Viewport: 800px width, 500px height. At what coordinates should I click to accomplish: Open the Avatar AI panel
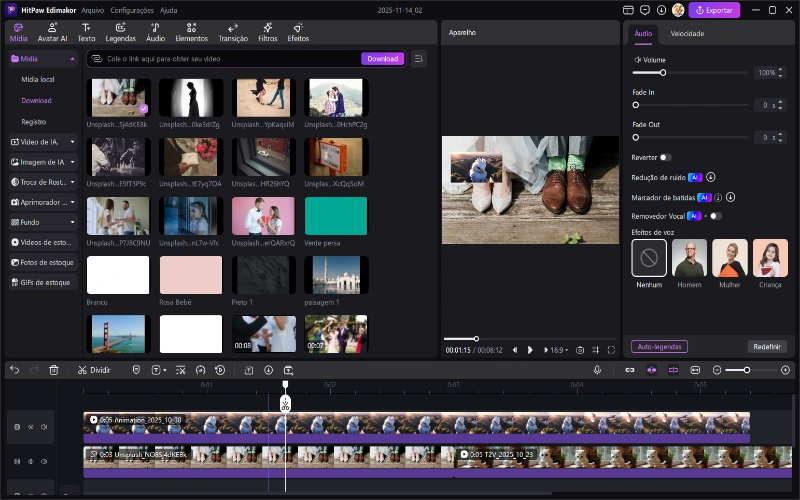[x=52, y=32]
